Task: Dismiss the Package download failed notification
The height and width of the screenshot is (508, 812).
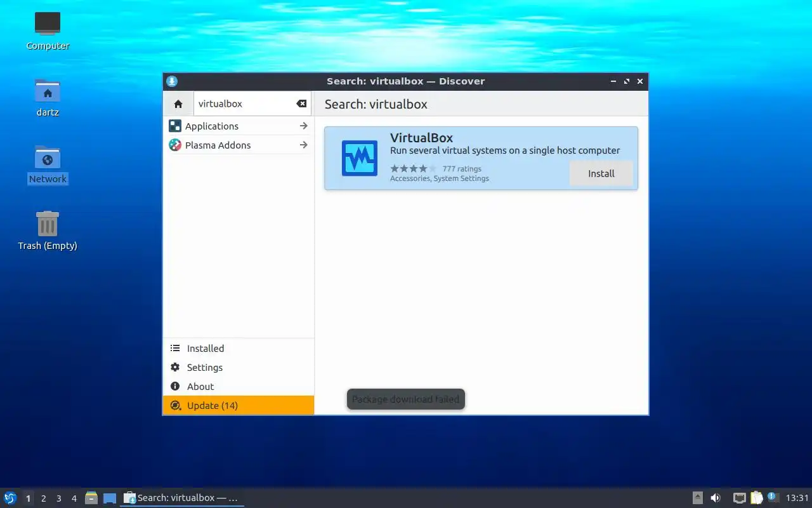Action: 406,399
